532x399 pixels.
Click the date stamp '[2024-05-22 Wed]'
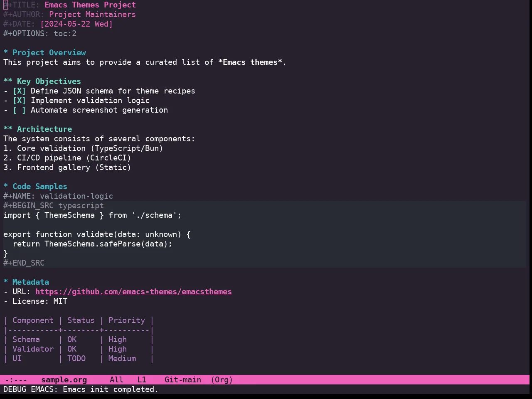click(76, 24)
